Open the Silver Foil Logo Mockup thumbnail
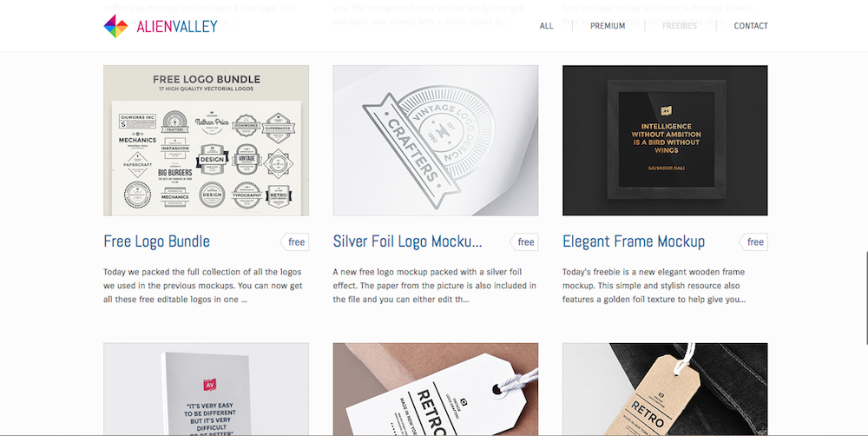Viewport: 868px width, 436px height. tap(436, 140)
